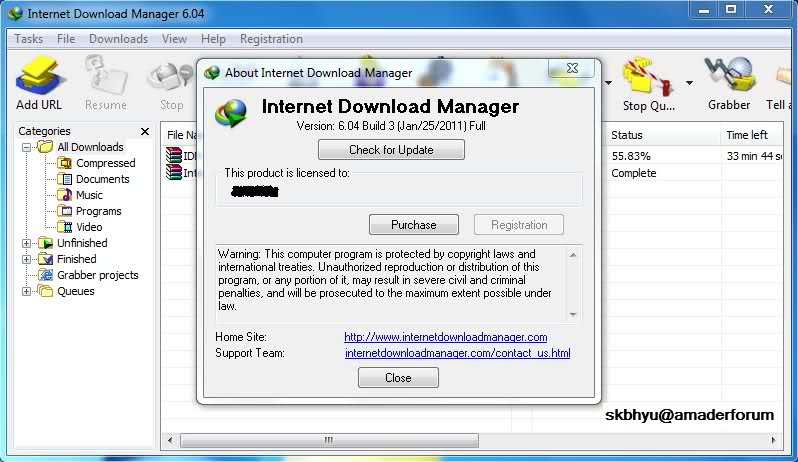This screenshot has width=798, height=462.
Task: Select the Video category label
Action: pyautogui.click(x=89, y=227)
